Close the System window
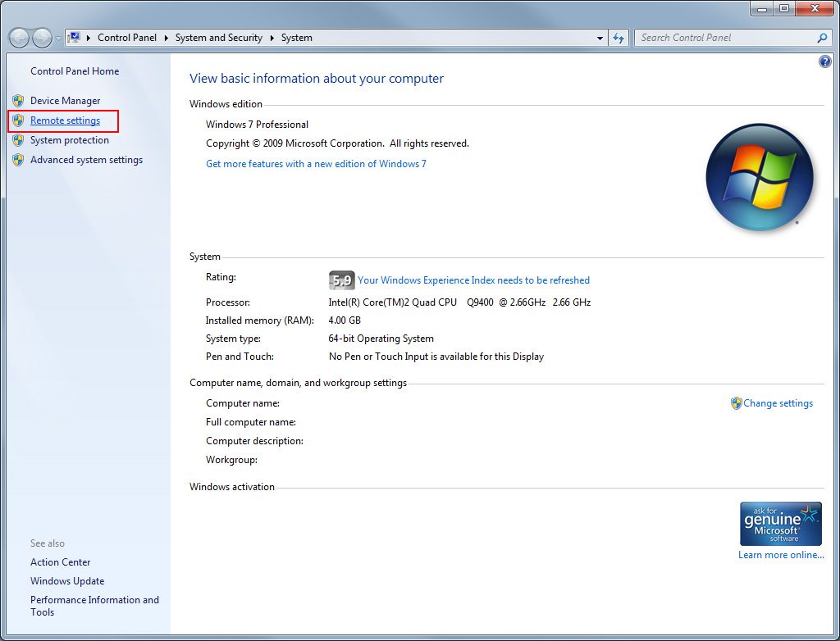 815,8
